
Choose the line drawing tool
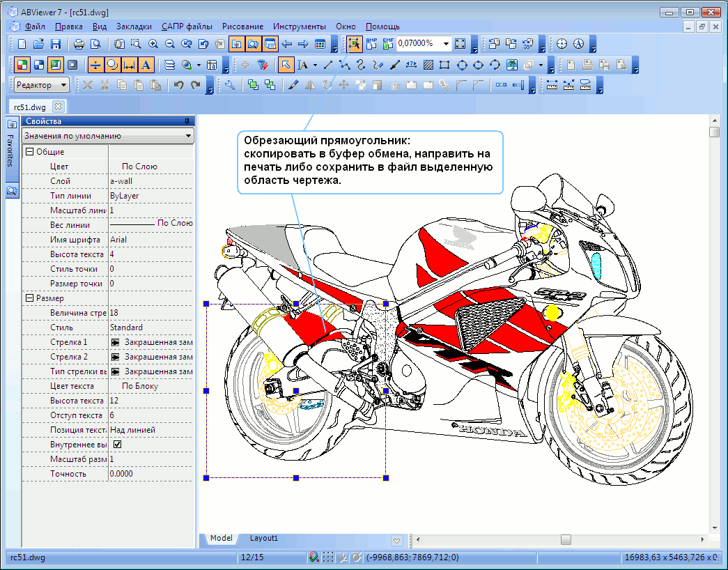[328, 65]
